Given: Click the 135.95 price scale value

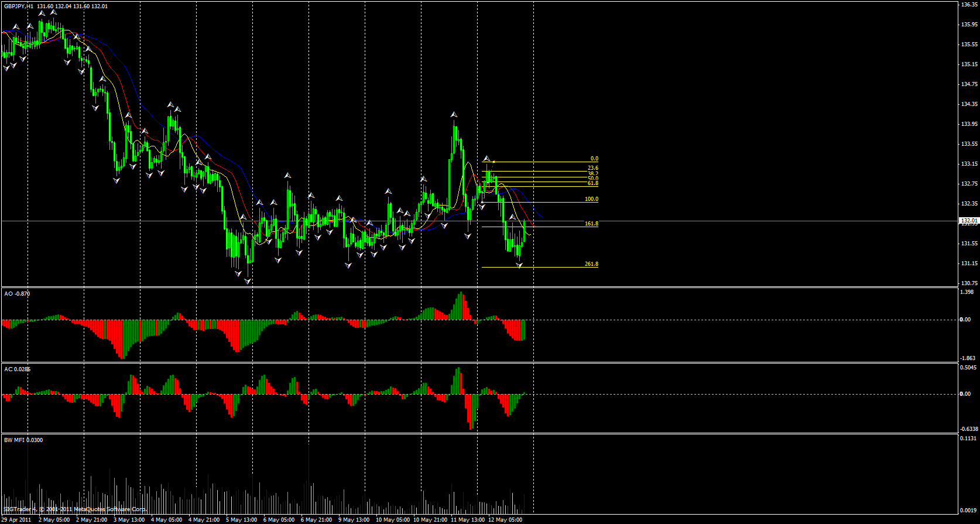Looking at the screenshot, I should coord(969,25).
